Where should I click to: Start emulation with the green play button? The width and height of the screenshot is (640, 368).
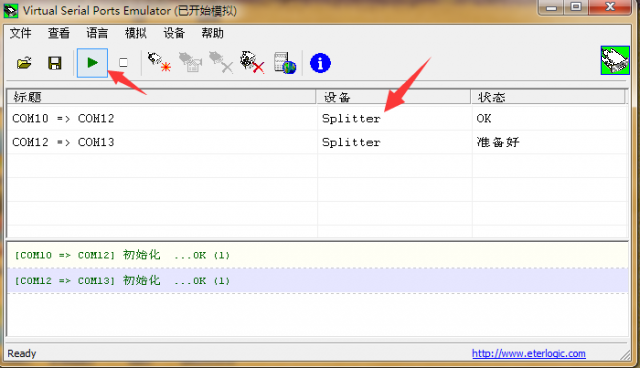tap(92, 62)
